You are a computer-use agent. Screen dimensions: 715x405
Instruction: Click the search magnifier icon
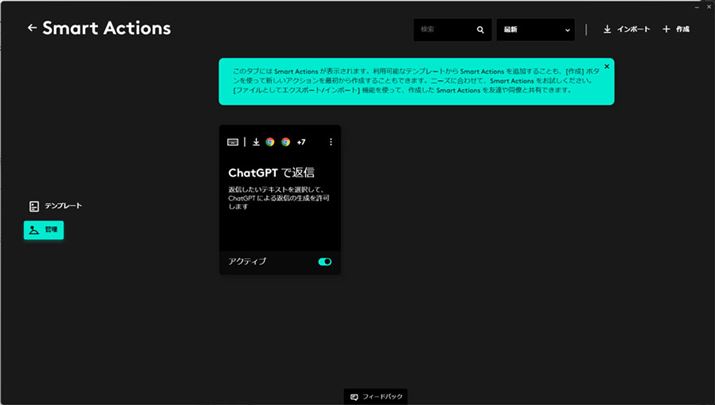[480, 30]
